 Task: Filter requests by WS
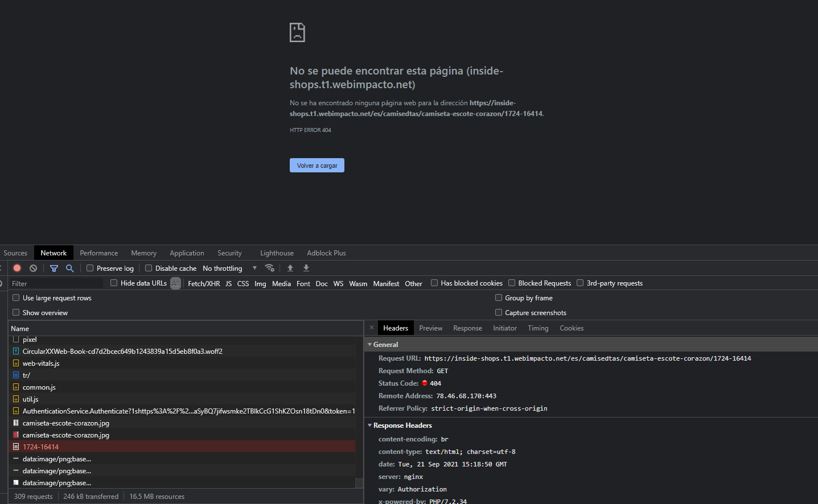[x=338, y=283]
